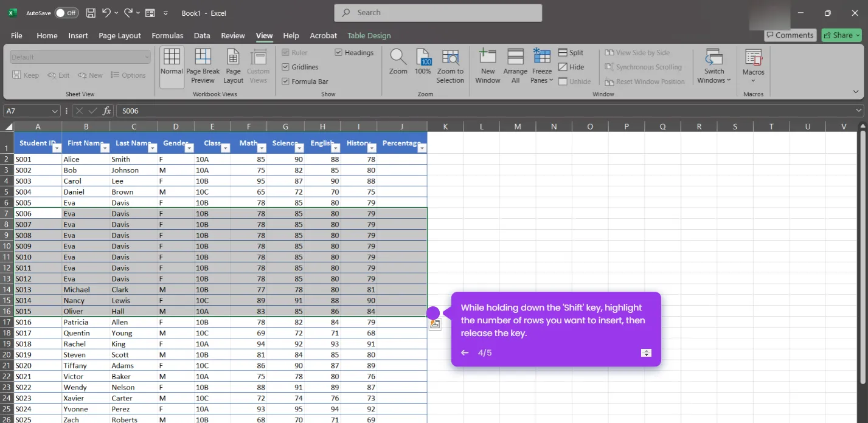868x423 pixels.
Task: Click the expand icon in purple tooltip
Action: (x=646, y=352)
